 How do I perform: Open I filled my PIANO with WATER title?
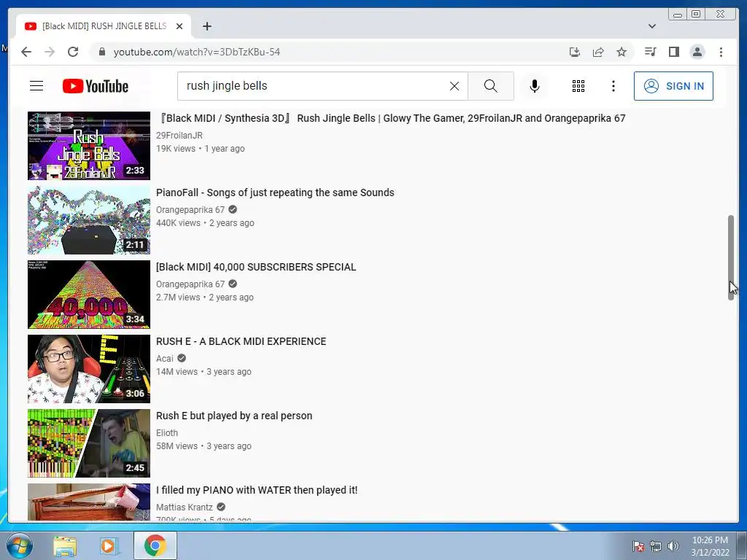(257, 490)
